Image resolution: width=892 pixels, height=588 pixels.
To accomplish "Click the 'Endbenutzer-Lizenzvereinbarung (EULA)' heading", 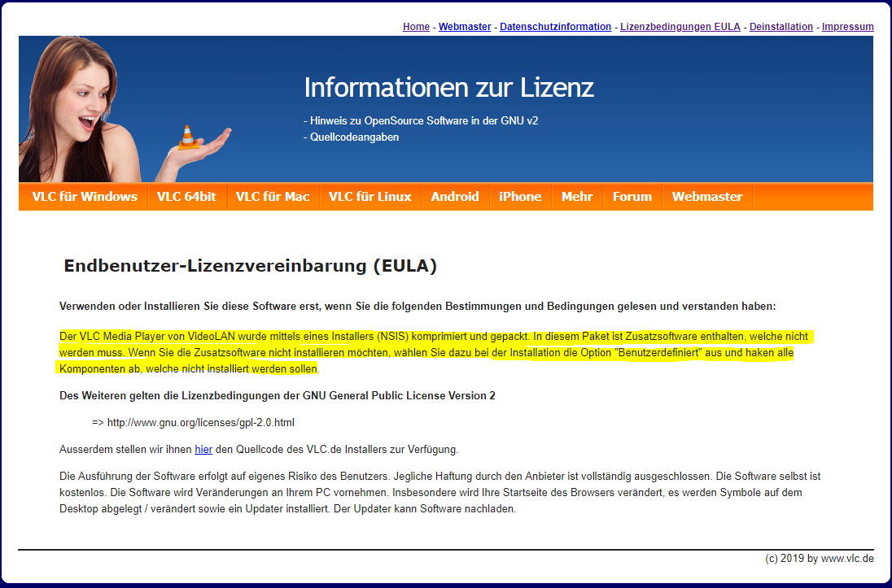I will 251,266.
